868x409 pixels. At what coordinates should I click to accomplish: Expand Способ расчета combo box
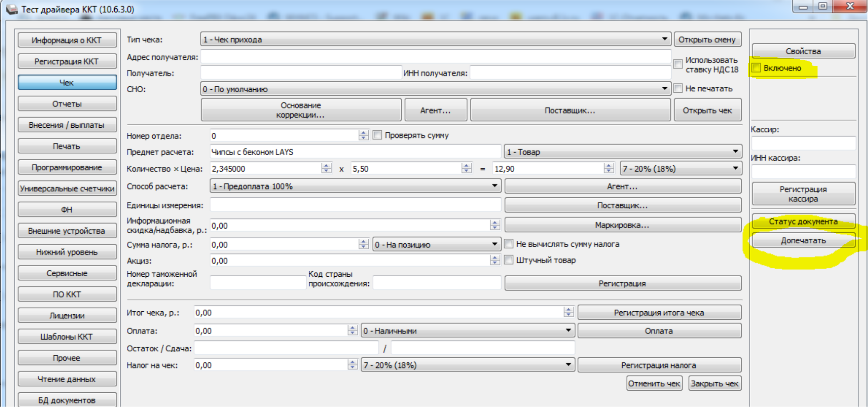[494, 186]
